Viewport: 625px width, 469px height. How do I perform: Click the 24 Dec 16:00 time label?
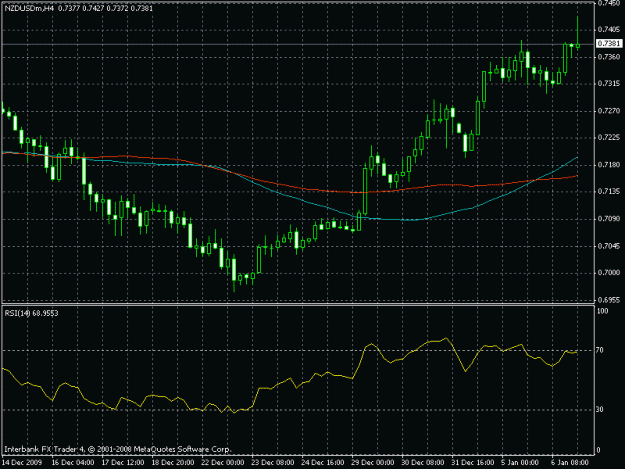[x=323, y=463]
